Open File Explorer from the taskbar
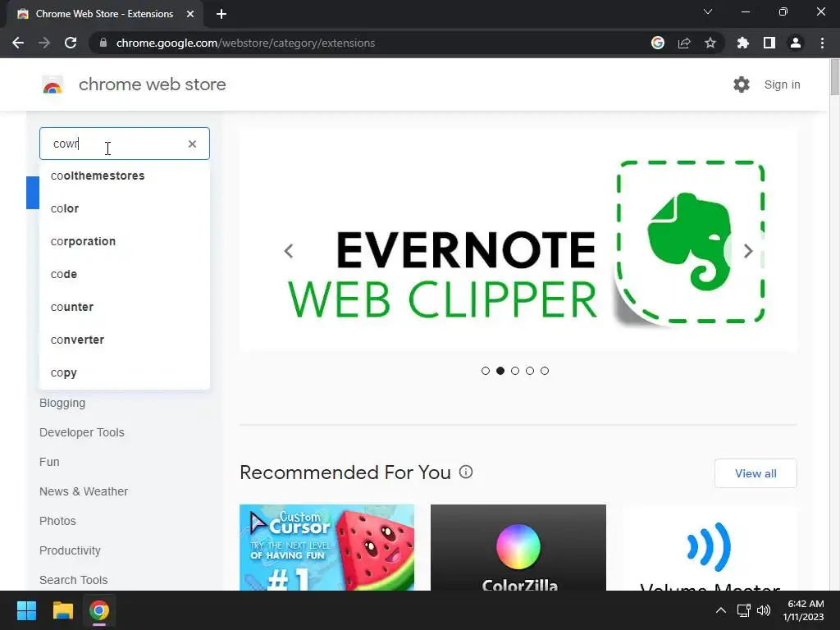Image resolution: width=840 pixels, height=630 pixels. click(62, 610)
